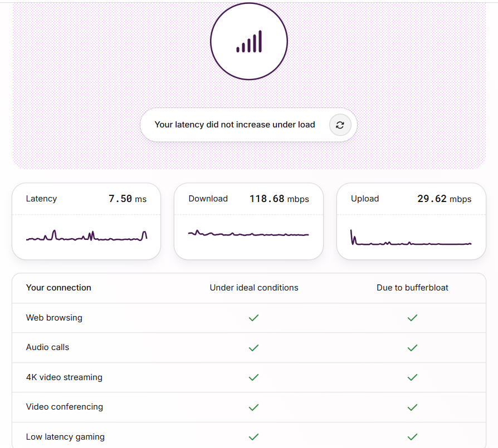Image resolution: width=498 pixels, height=448 pixels.
Task: Click the signal bars icon in circle
Action: pyautogui.click(x=249, y=42)
